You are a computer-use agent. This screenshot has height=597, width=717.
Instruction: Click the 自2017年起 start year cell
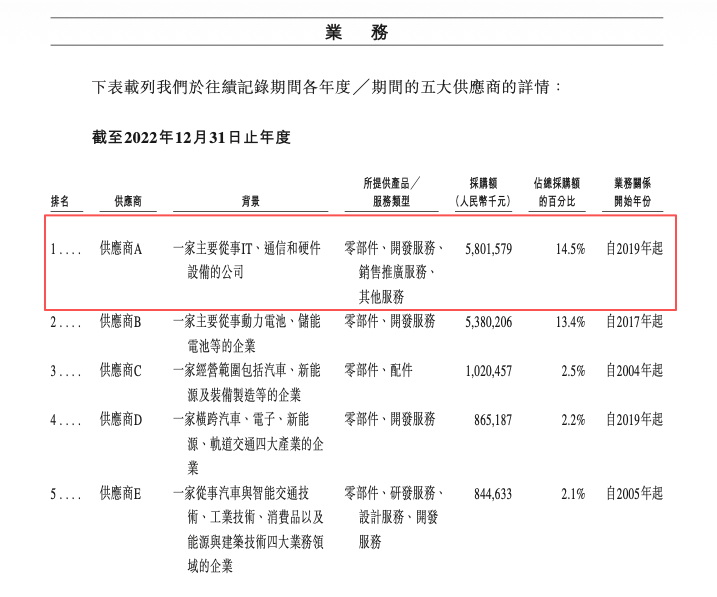pyautogui.click(x=634, y=322)
